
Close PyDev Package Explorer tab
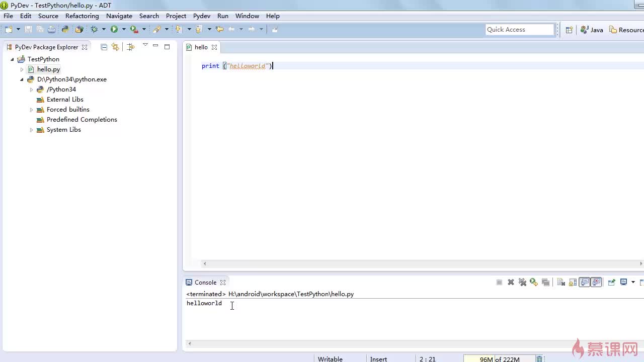[85, 47]
